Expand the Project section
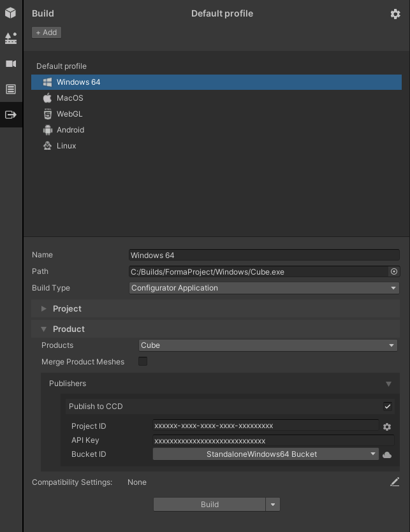Image resolution: width=410 pixels, height=532 pixels. 67,309
